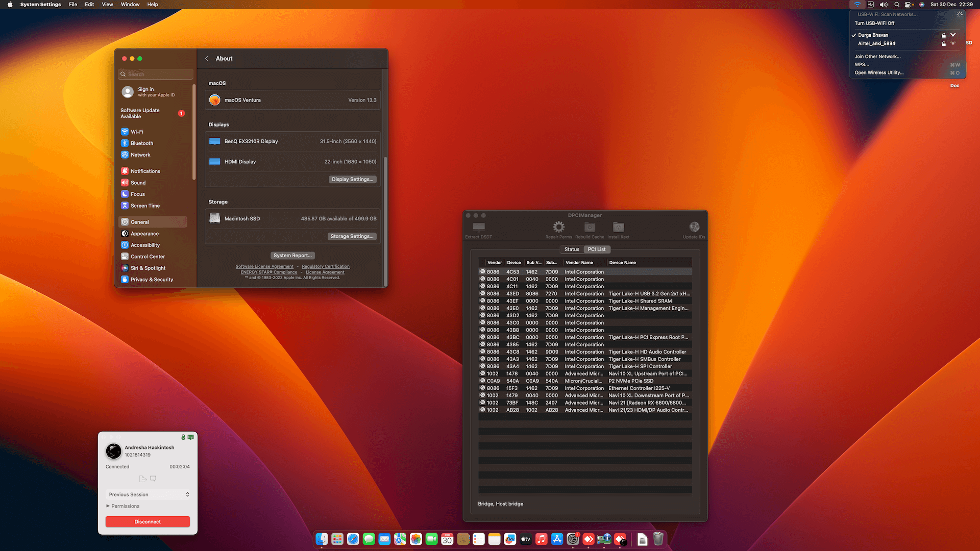Choose Join Other Network from the Wi-Fi menu

pos(877,56)
